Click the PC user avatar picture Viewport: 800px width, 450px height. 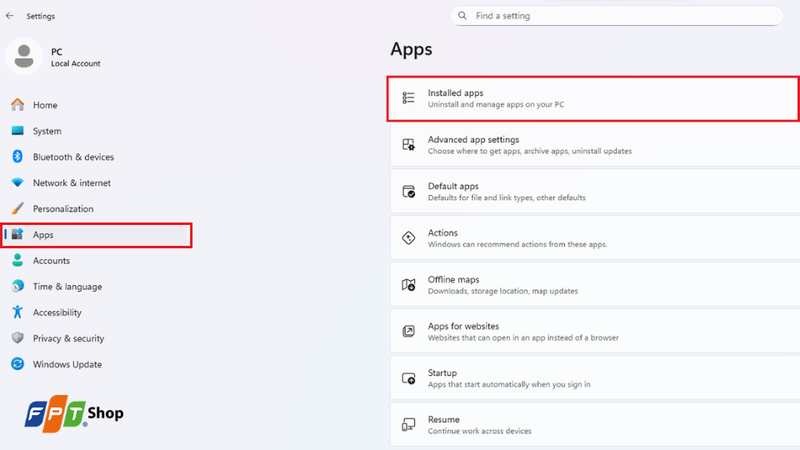tap(24, 56)
